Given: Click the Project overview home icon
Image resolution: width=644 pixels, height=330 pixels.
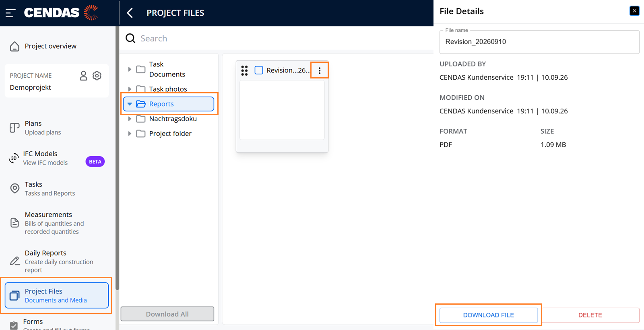Looking at the screenshot, I should [x=14, y=46].
